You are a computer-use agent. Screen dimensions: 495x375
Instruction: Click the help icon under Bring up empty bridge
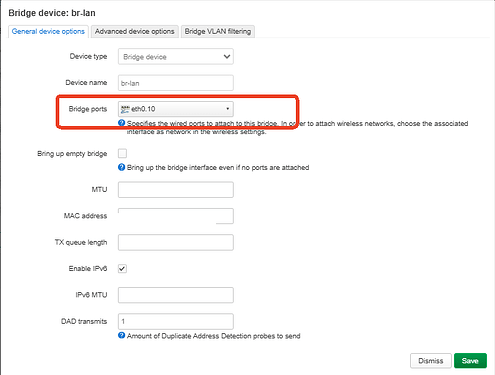(x=122, y=167)
